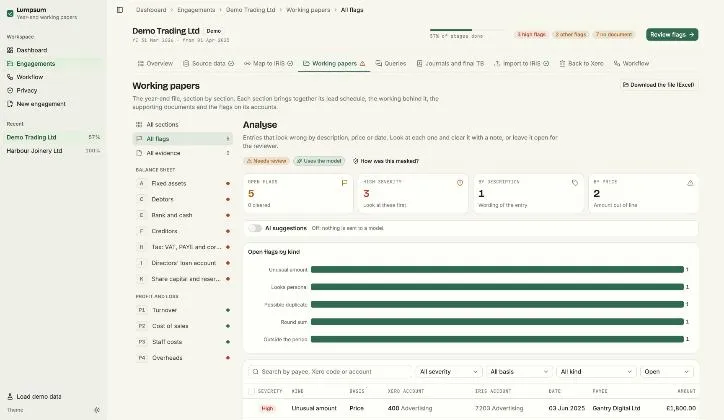
Task: Click the Overview tab icon
Action: (141, 64)
